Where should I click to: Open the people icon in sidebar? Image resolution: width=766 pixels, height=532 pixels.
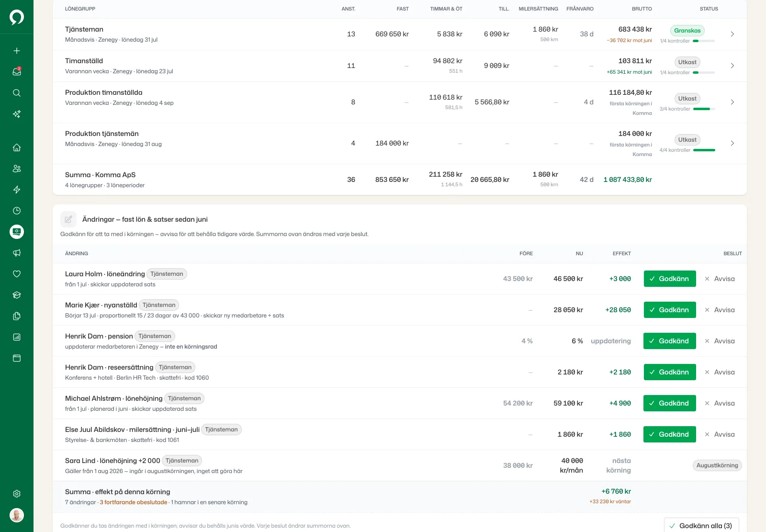pos(17,169)
